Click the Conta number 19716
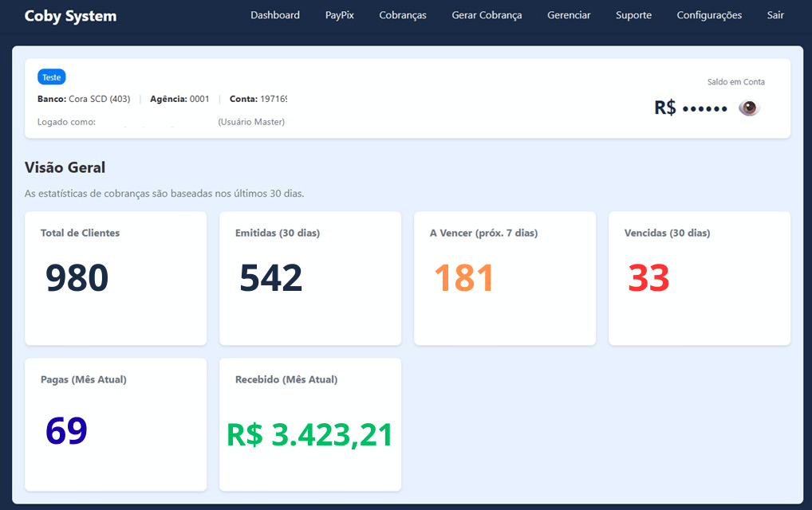The image size is (812, 510). 269,99
